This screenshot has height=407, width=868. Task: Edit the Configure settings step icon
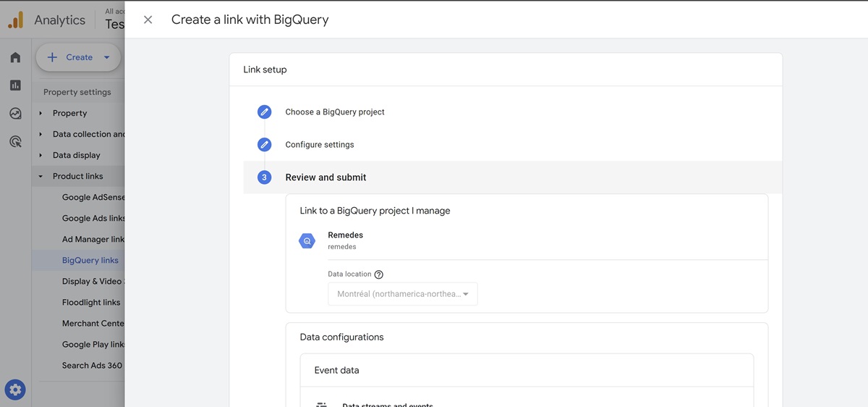pos(265,145)
